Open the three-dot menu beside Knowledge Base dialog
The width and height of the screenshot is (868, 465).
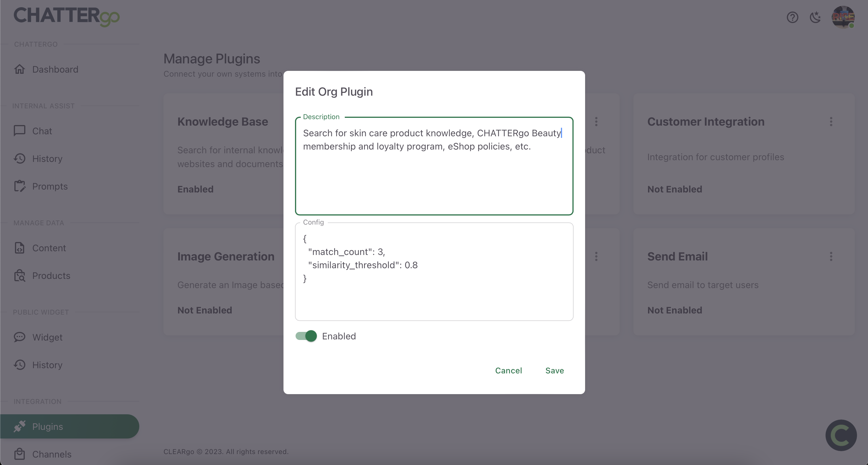[596, 122]
